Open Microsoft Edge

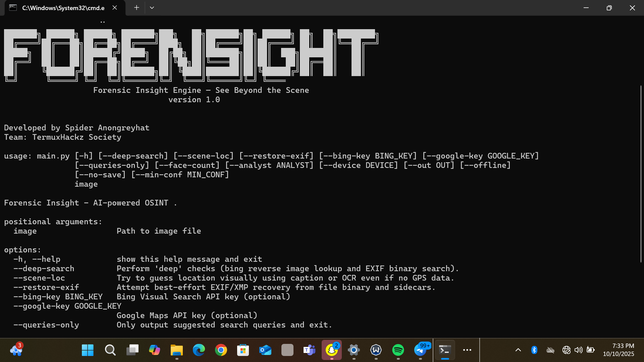[199, 350]
